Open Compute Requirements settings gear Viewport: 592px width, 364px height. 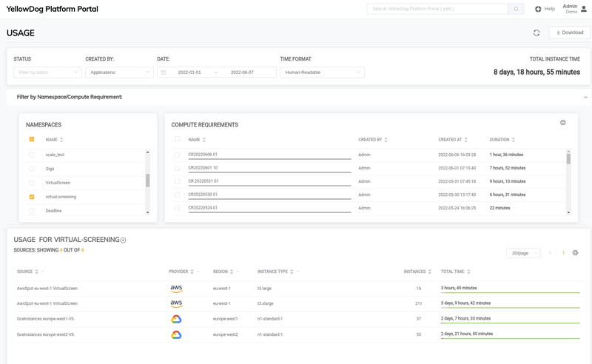point(563,123)
